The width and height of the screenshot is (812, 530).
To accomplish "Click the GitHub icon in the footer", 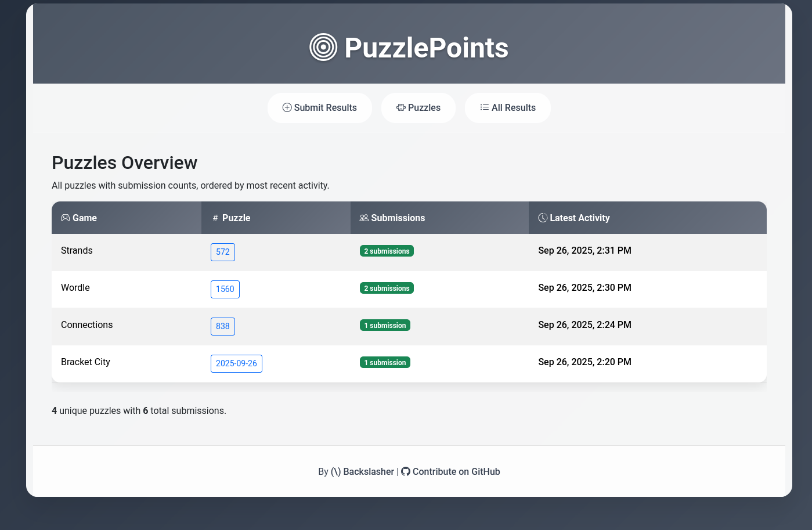I will tap(406, 471).
